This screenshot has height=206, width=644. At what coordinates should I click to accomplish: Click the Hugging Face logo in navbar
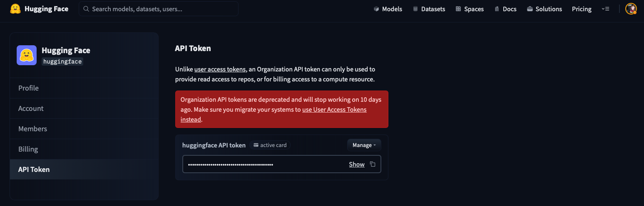(15, 9)
